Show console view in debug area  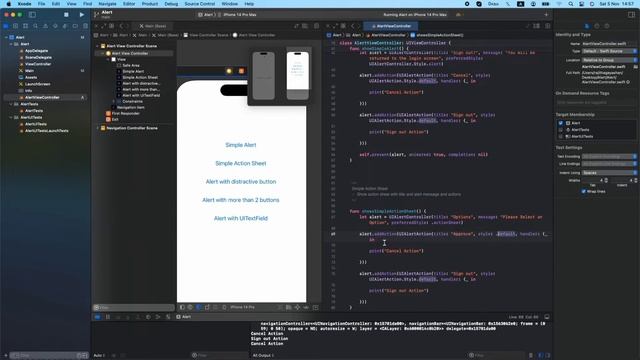(x=548, y=356)
